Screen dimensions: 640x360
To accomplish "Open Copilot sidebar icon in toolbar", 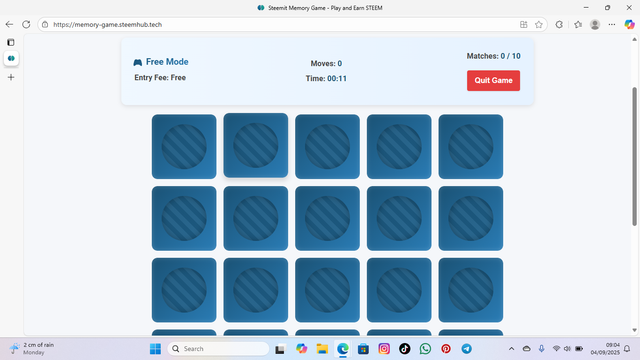I will click(x=629, y=24).
